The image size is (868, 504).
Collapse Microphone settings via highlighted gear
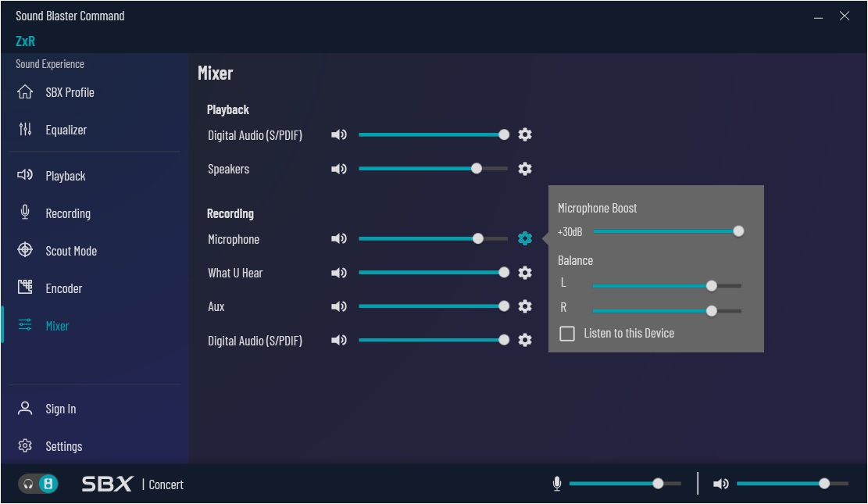click(525, 239)
